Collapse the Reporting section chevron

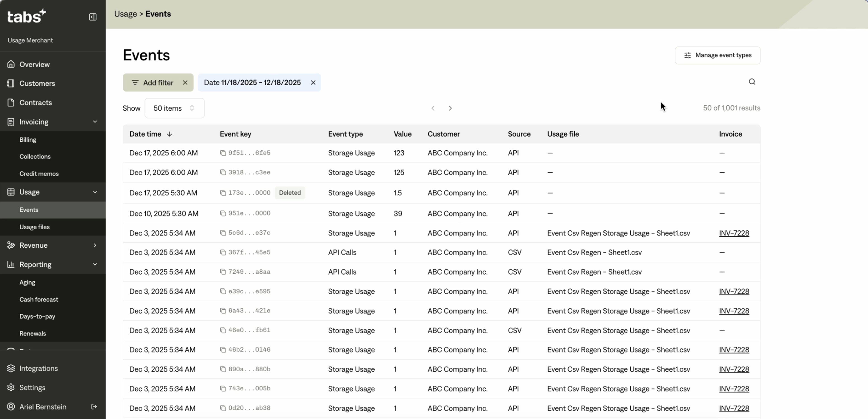pyautogui.click(x=95, y=264)
